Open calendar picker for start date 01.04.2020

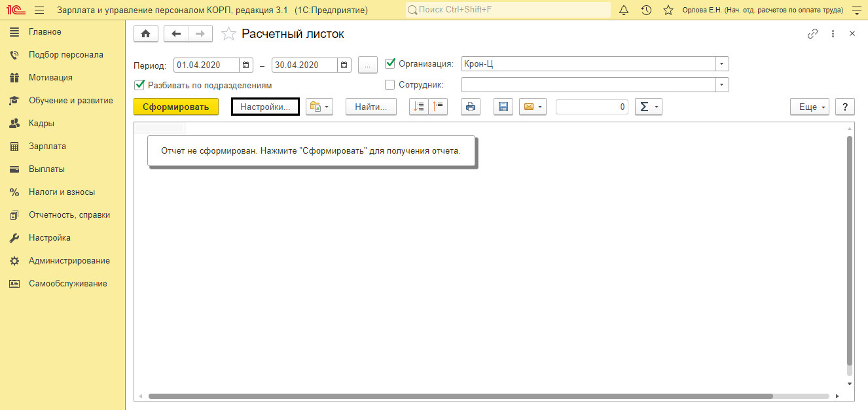click(x=246, y=65)
